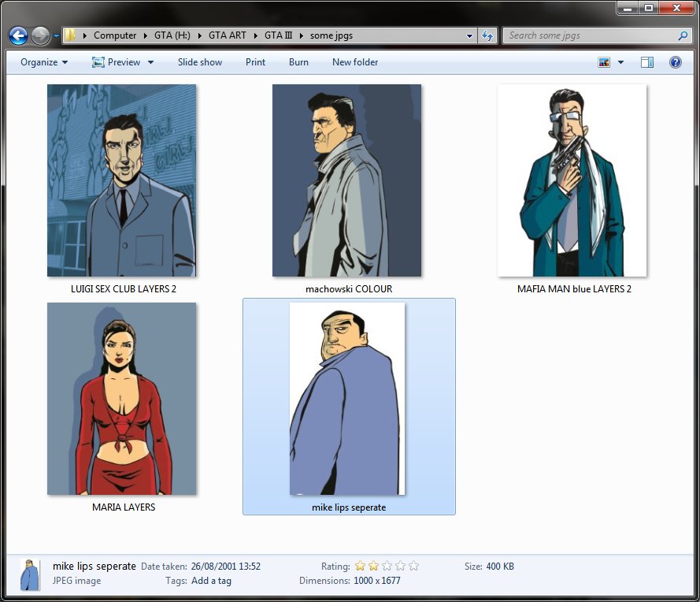The height and width of the screenshot is (602, 700).
Task: Navigate to GTA ART breadcrumb folder
Action: point(228,35)
